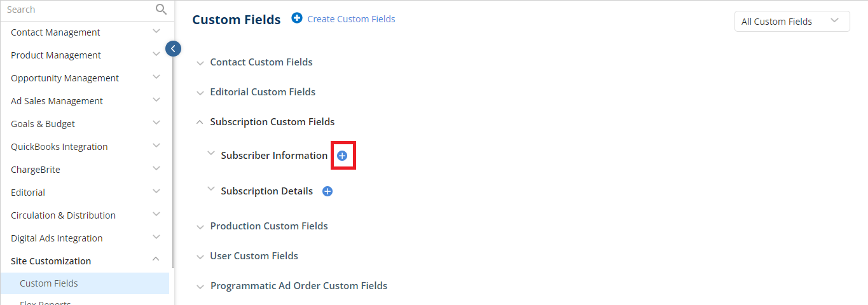
Task: Add field to Subscription Details
Action: point(327,191)
